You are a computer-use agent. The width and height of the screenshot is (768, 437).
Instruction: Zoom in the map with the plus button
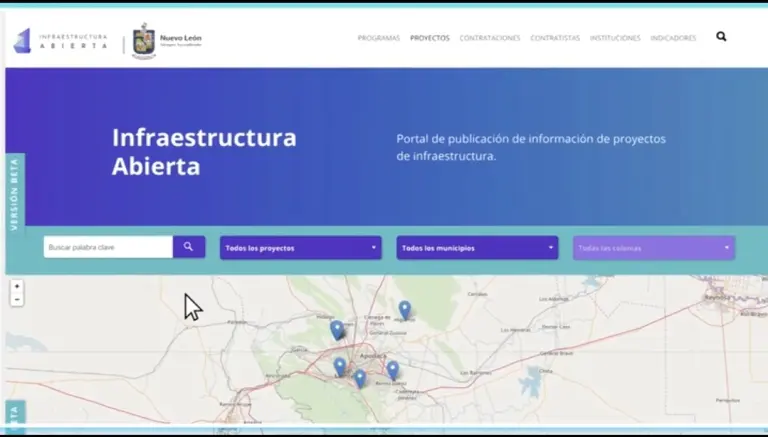coord(17,287)
